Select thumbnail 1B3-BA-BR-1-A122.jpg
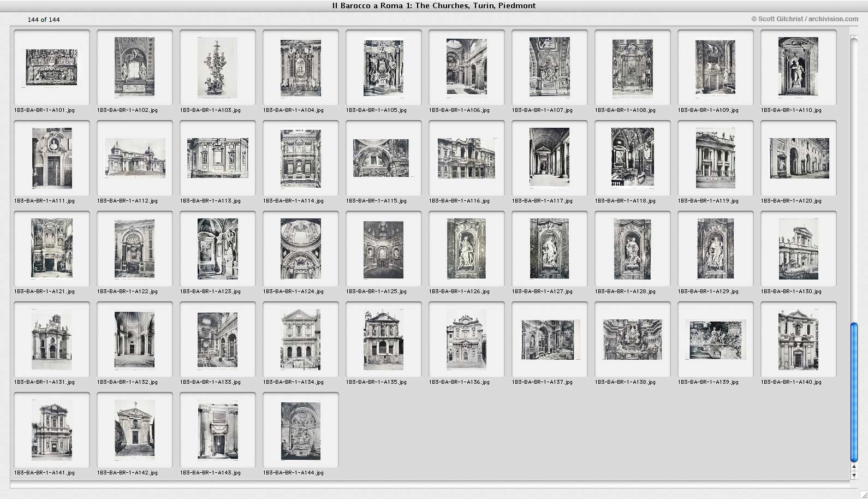 [135, 248]
